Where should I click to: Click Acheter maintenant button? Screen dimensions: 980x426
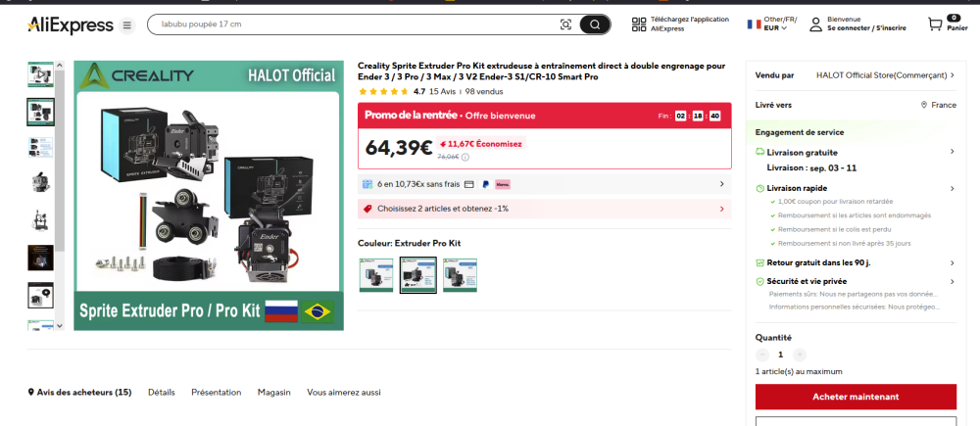856,397
